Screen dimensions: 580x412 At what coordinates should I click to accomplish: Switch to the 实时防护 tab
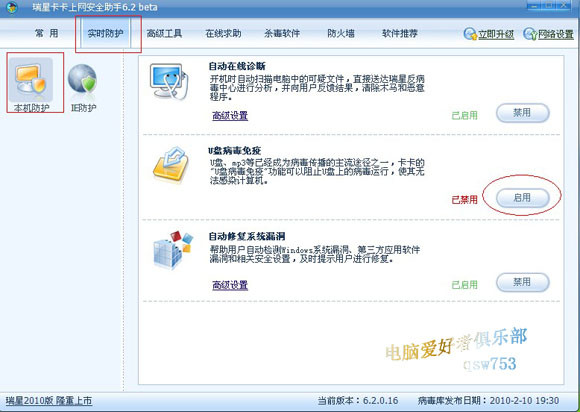click(105, 33)
